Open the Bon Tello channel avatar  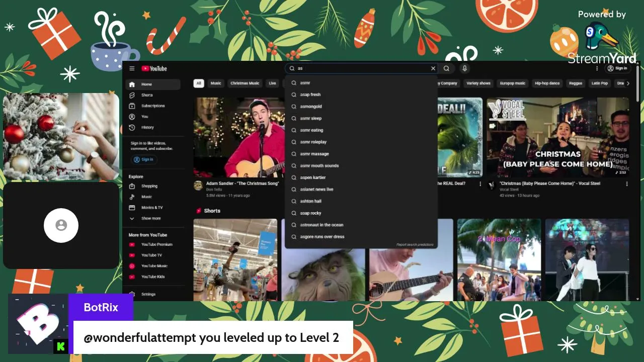point(198,186)
